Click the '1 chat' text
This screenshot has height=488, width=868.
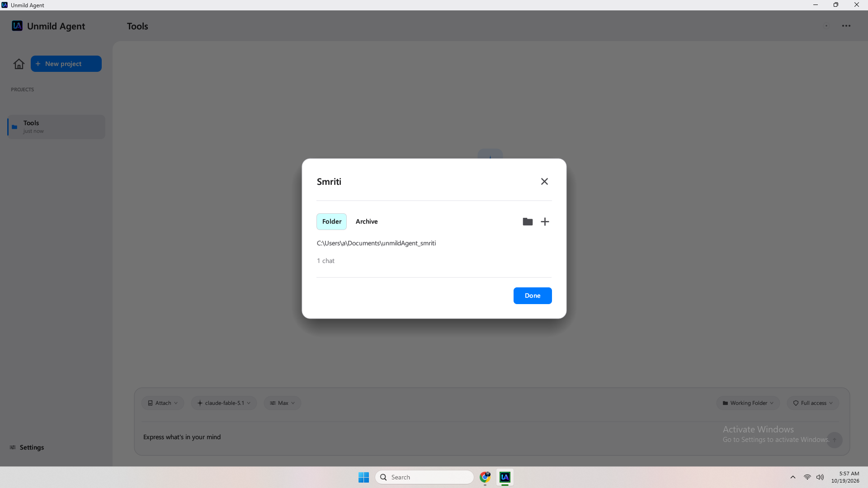(x=325, y=261)
